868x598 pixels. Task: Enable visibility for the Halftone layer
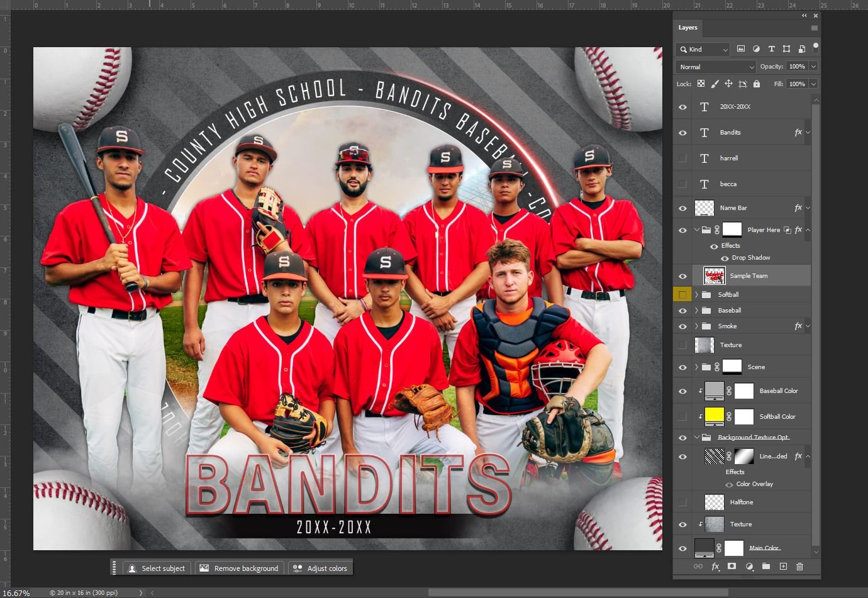tap(682, 502)
